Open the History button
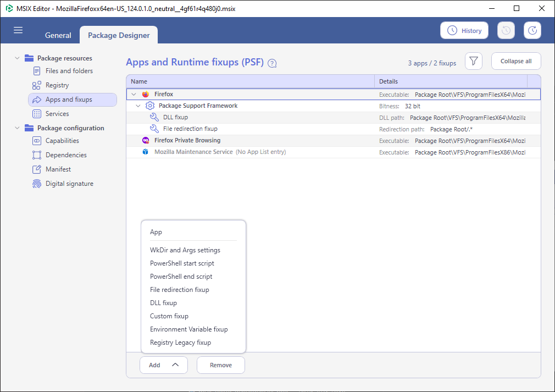 tap(464, 30)
